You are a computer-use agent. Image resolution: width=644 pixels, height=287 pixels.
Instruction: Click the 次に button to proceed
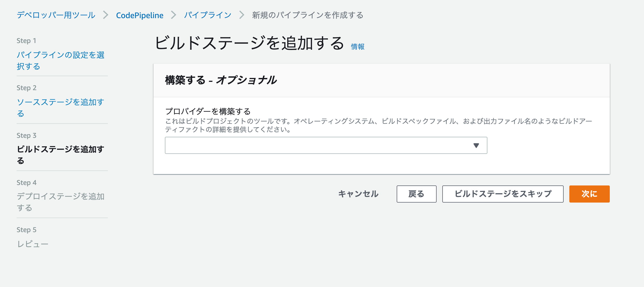coord(589,194)
